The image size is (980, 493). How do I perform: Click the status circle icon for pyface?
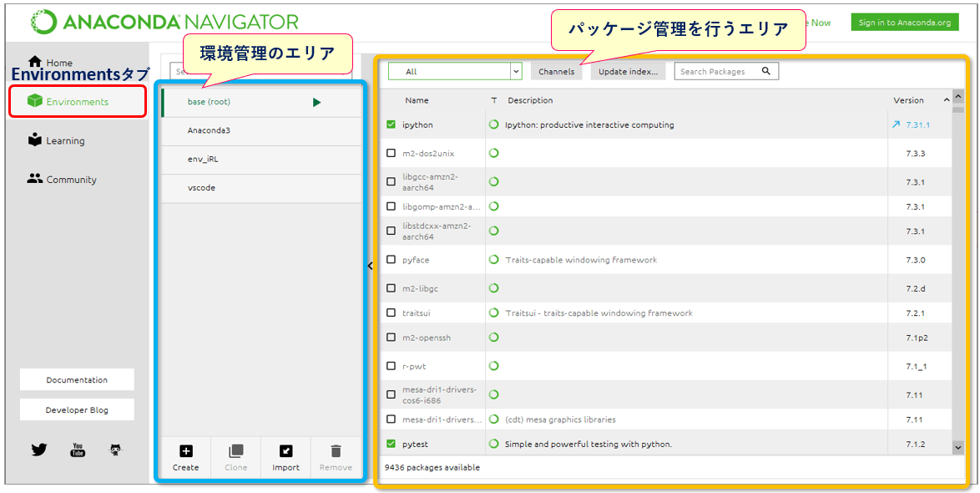[493, 259]
